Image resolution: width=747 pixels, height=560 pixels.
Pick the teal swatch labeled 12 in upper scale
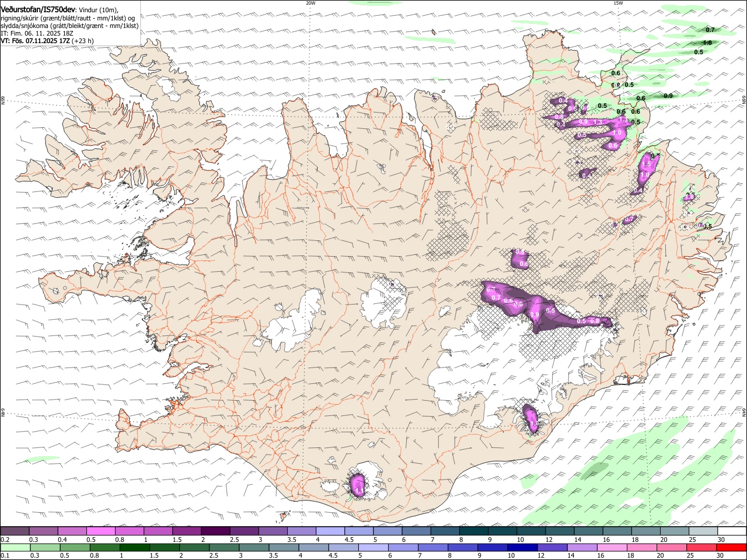560,531
